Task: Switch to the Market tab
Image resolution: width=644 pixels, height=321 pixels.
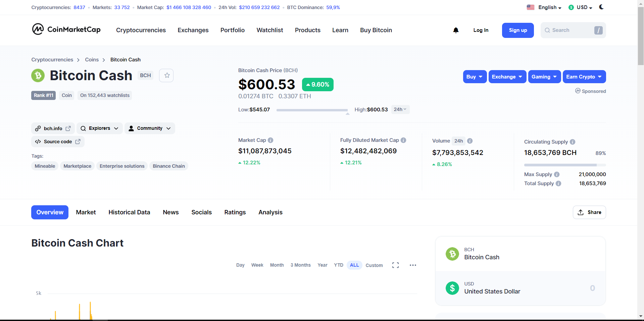Action: (86, 212)
